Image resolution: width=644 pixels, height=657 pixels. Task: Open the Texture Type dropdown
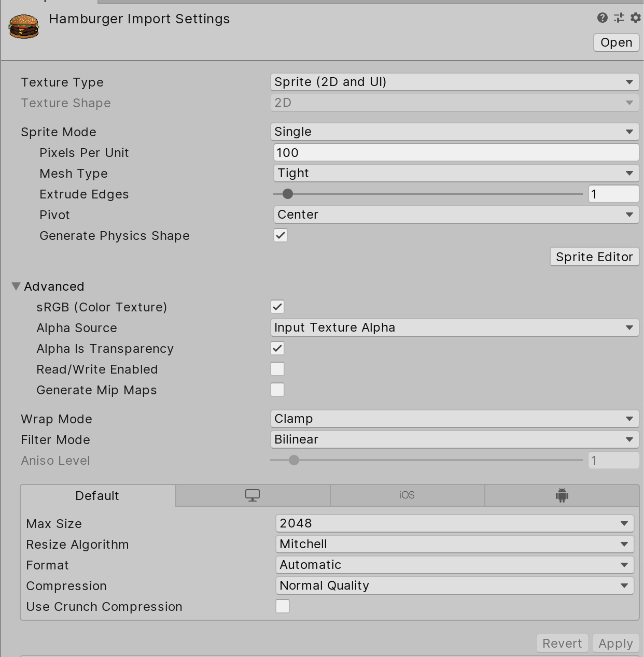[x=454, y=82]
